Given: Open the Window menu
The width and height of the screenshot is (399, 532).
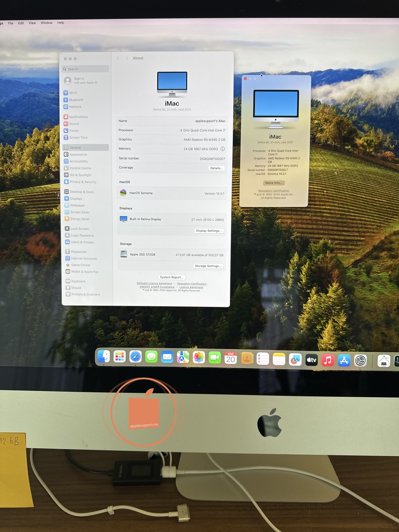Looking at the screenshot, I should click(x=47, y=23).
